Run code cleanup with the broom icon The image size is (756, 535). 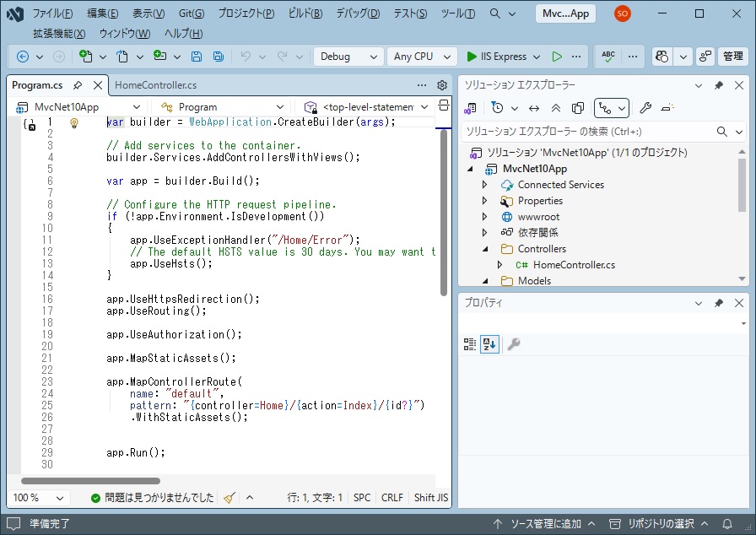229,498
